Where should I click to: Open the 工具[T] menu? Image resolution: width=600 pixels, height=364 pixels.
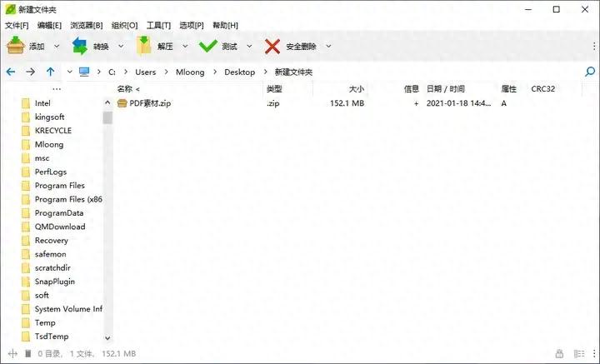pyautogui.click(x=158, y=26)
